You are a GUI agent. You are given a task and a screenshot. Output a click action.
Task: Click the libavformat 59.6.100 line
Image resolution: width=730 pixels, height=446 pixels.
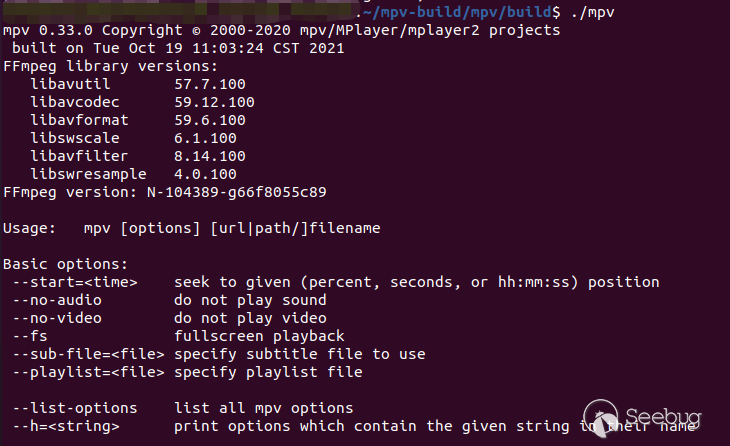[138, 120]
